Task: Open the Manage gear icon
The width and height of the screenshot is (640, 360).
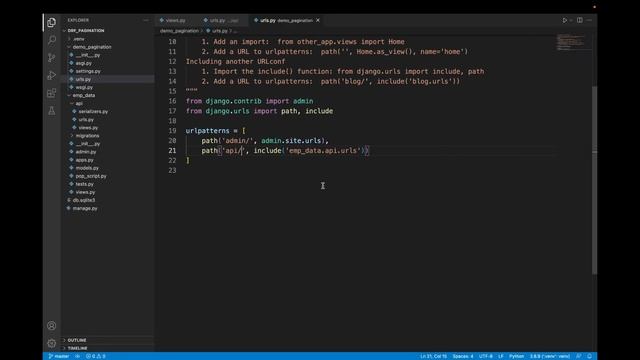Action: [x=51, y=343]
